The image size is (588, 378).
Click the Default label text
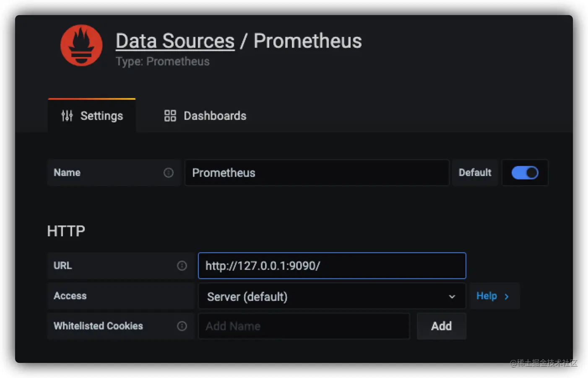point(475,173)
